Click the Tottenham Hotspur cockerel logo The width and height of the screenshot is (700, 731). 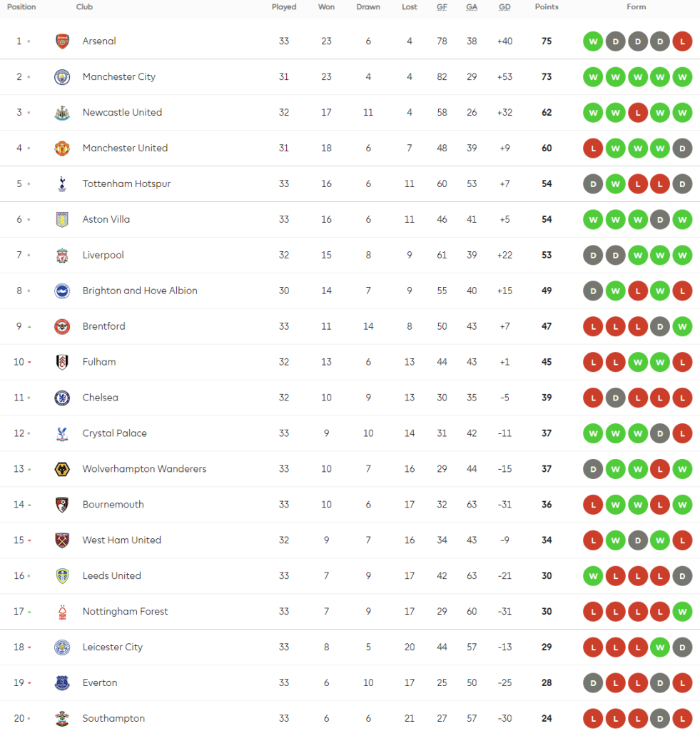point(62,184)
